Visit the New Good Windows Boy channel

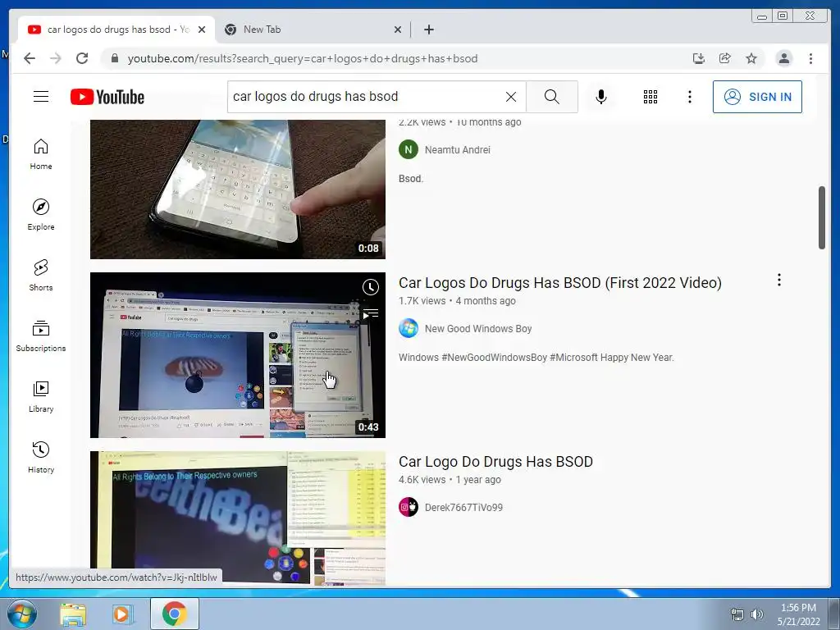(478, 328)
